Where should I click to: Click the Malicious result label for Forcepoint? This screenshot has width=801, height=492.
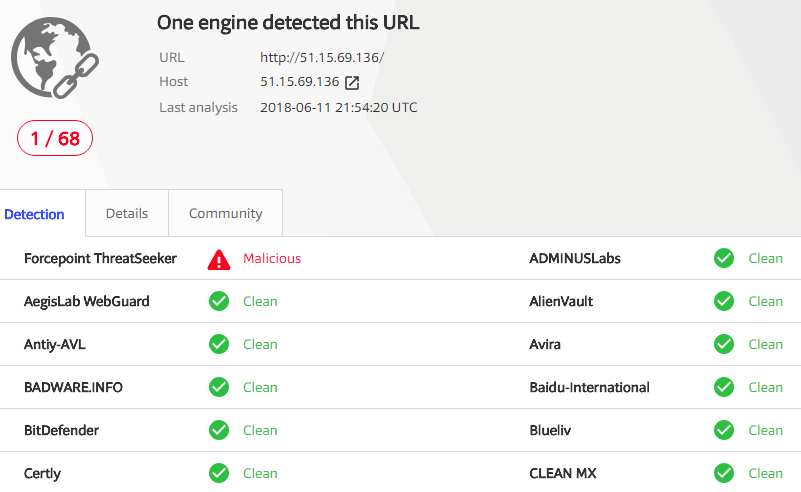272,259
